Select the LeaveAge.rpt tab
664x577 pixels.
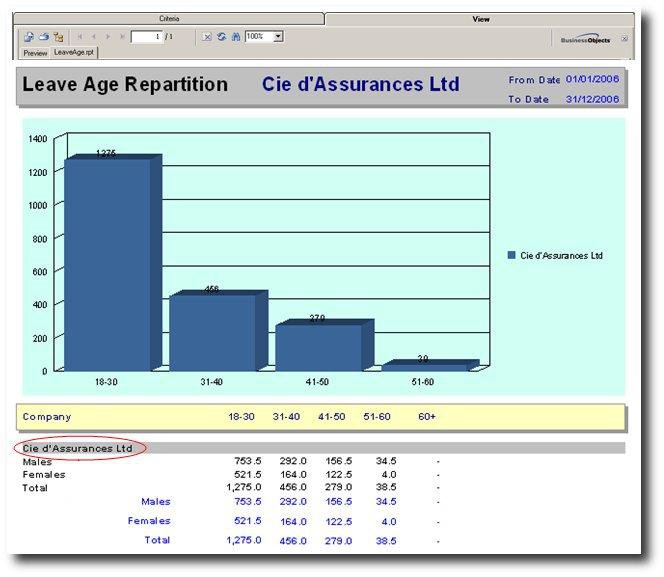[x=75, y=52]
